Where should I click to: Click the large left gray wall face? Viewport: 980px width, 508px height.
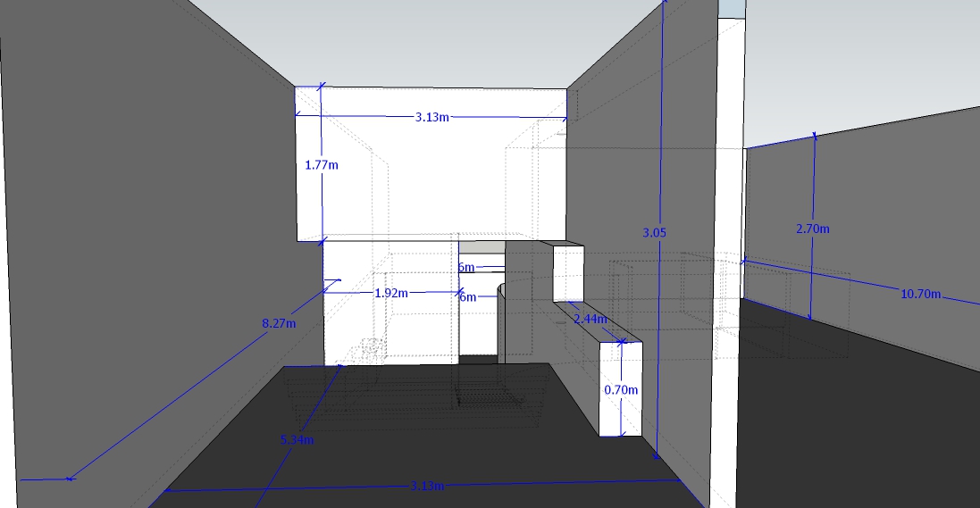134,223
